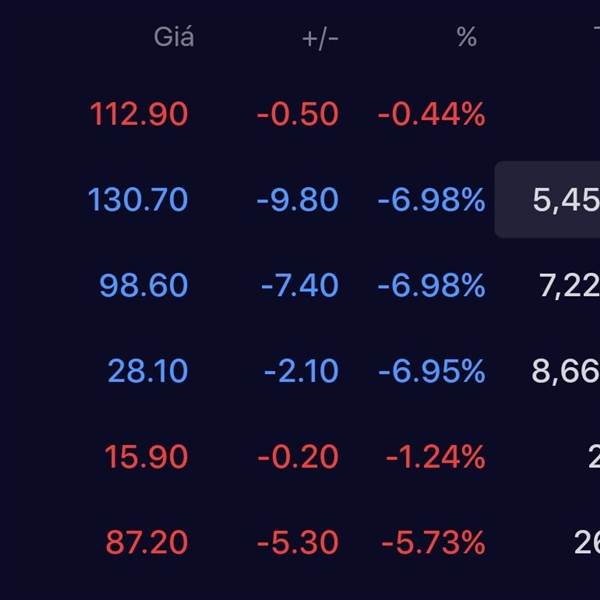Click the -0.50 change value

(297, 114)
